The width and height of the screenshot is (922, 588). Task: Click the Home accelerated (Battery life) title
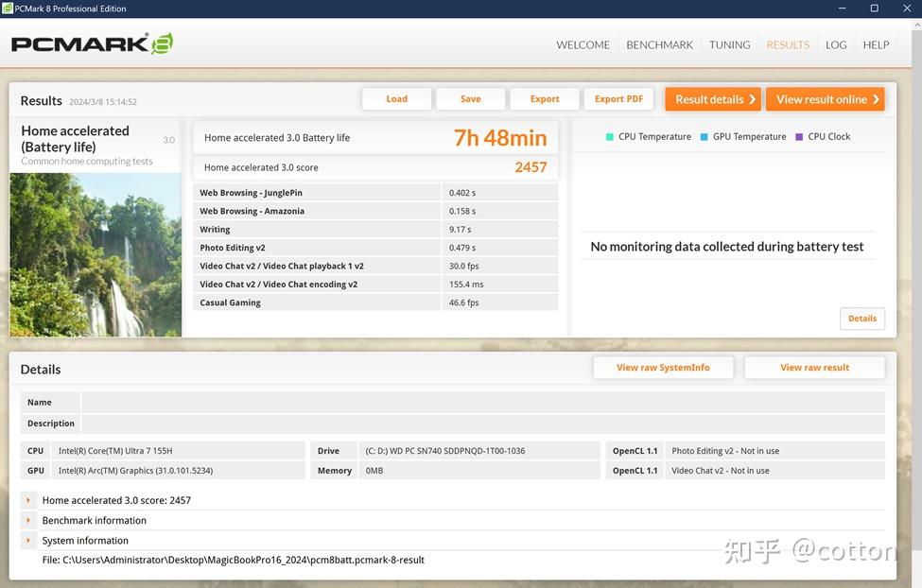coord(75,139)
